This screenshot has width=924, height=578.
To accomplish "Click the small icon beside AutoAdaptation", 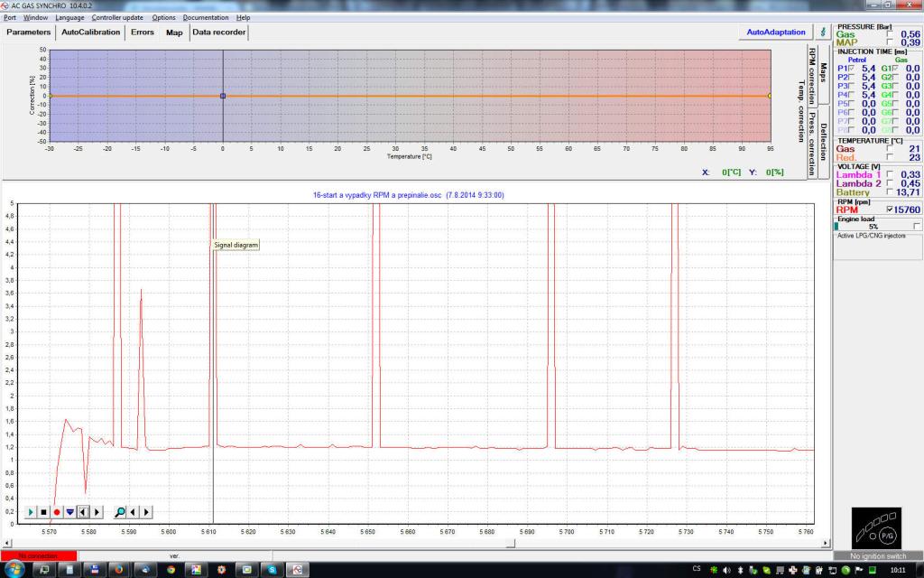I will tap(821, 32).
